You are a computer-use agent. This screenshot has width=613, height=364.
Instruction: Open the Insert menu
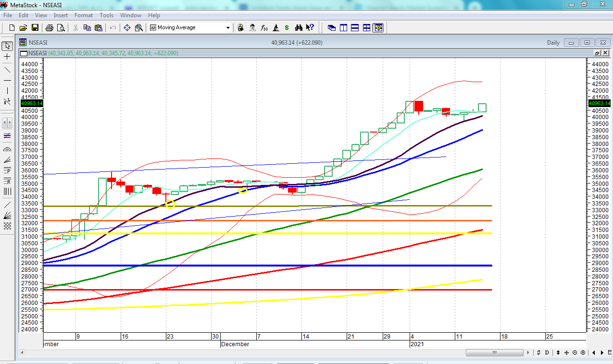[x=61, y=15]
